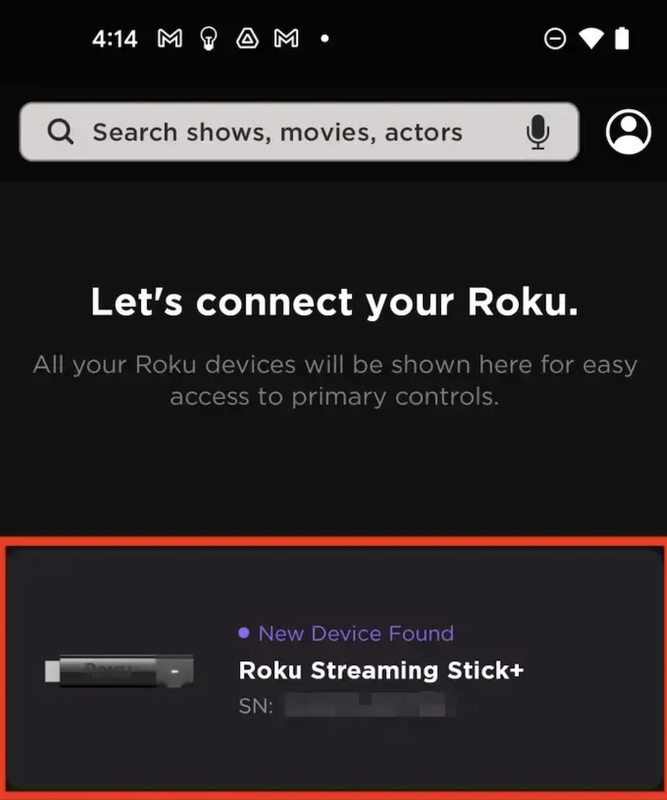Select the Roku Streaming Stick+ device name
667x800 pixels.
click(381, 670)
